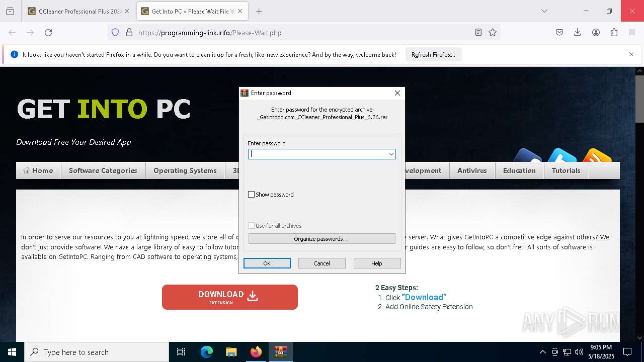Click the site security padlock icon
This screenshot has height=362, width=644.
click(129, 33)
